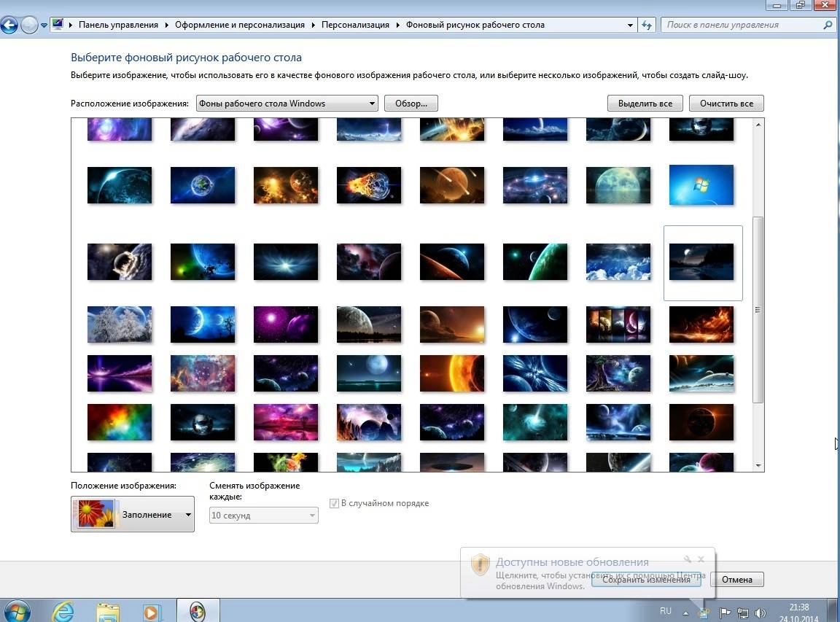The image size is (840, 622).
Task: Expand the address bar history dropdown
Action: tap(630, 25)
